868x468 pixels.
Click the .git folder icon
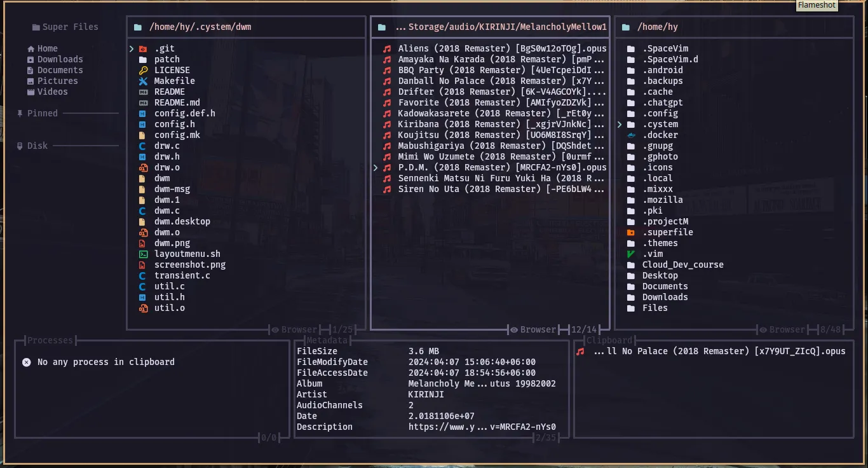coord(143,49)
